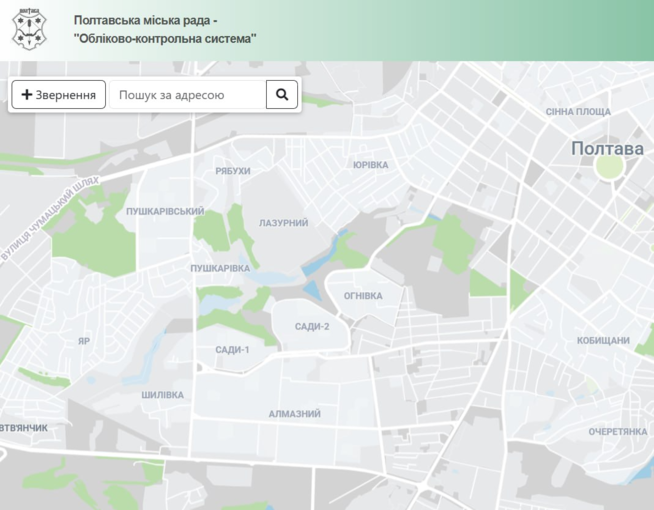Click the ОЧЕРЕТЯНКА district label

tap(618, 432)
